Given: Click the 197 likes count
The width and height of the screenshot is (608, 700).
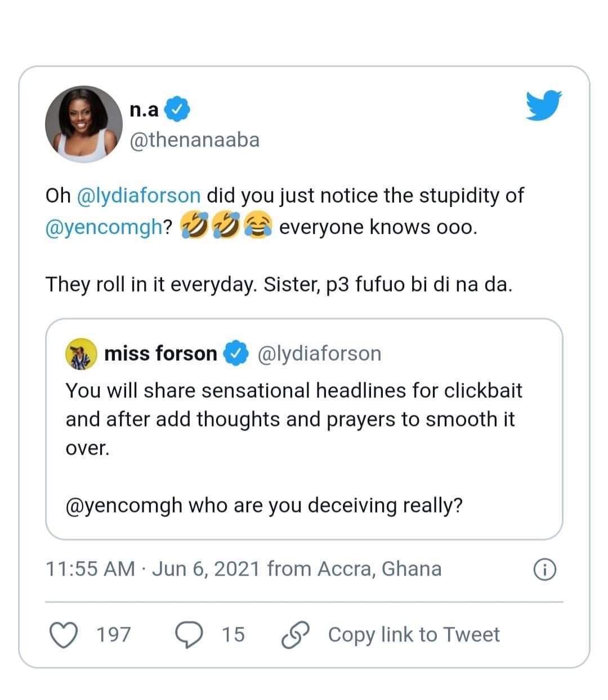Looking at the screenshot, I should 114,635.
